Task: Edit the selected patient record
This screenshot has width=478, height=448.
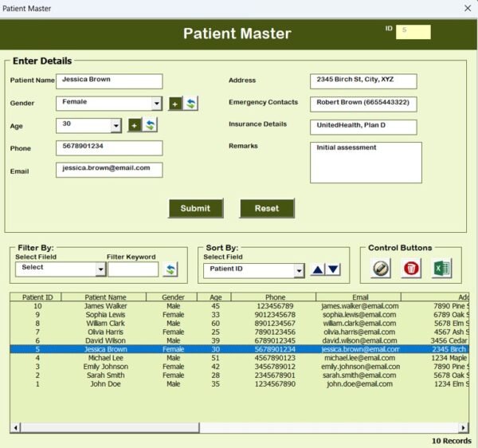Action: tap(381, 269)
